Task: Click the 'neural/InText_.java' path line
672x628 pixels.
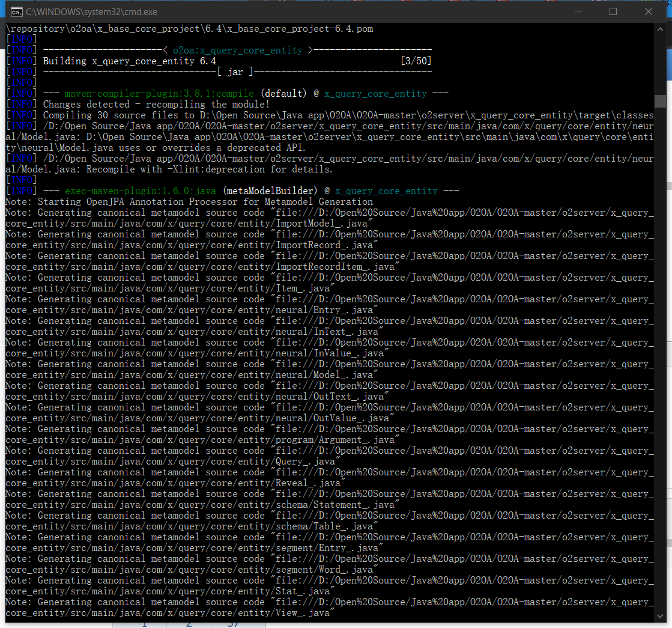Action: [x=194, y=332]
